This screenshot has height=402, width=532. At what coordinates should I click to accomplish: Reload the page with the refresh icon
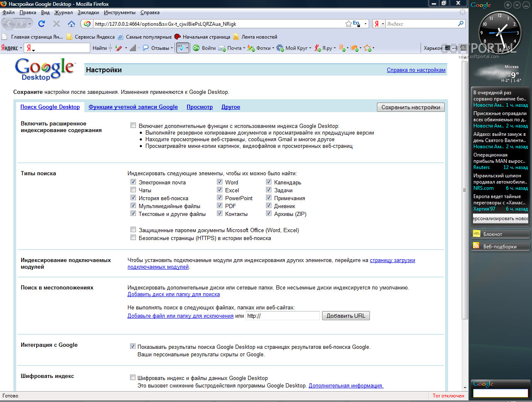click(42, 24)
